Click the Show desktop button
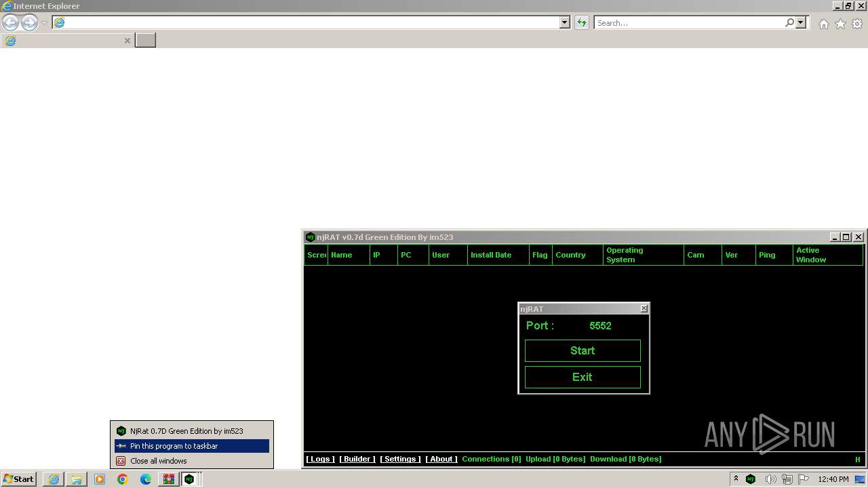Viewport: 868px width, 488px height. click(x=861, y=479)
